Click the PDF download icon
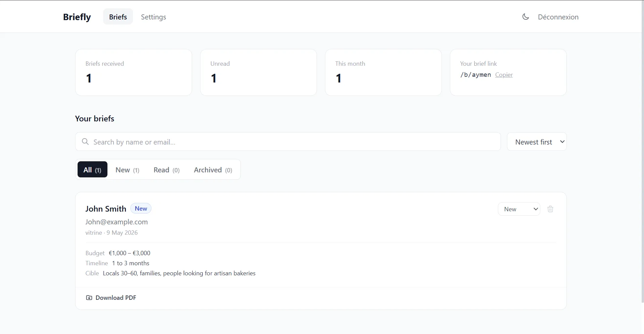 (89, 298)
